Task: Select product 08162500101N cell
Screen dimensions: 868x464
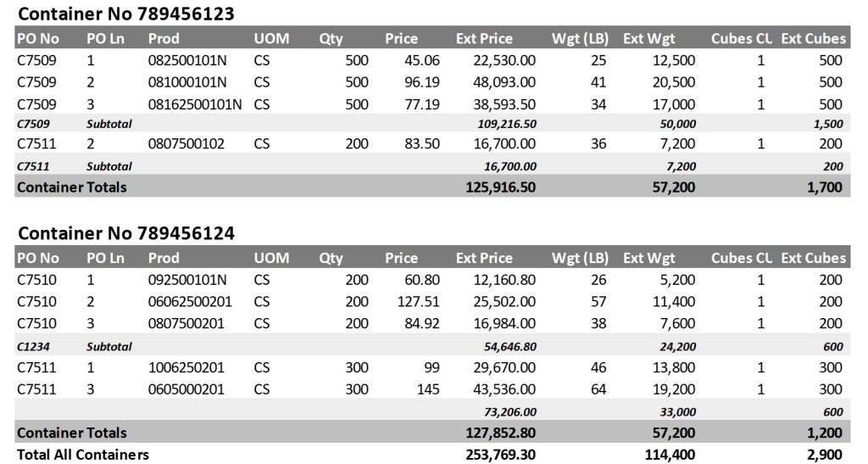Action: tap(195, 104)
